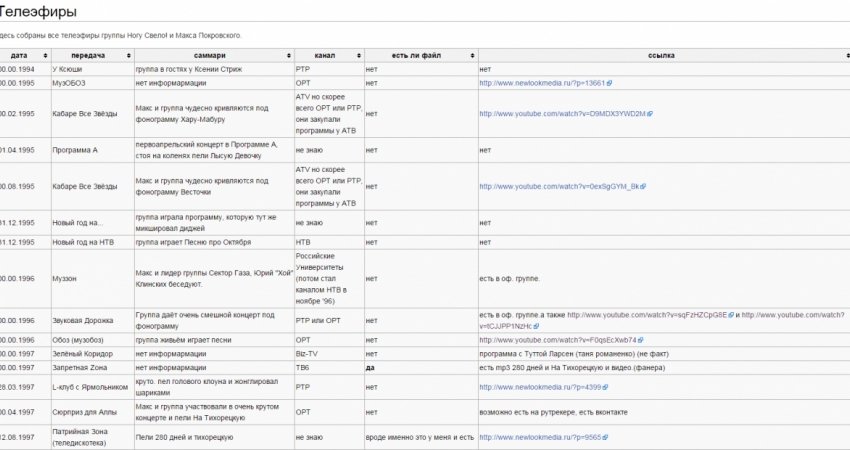Click sort arrows in «есть ли файл» header
This screenshot has width=850, height=450.
[x=472, y=55]
